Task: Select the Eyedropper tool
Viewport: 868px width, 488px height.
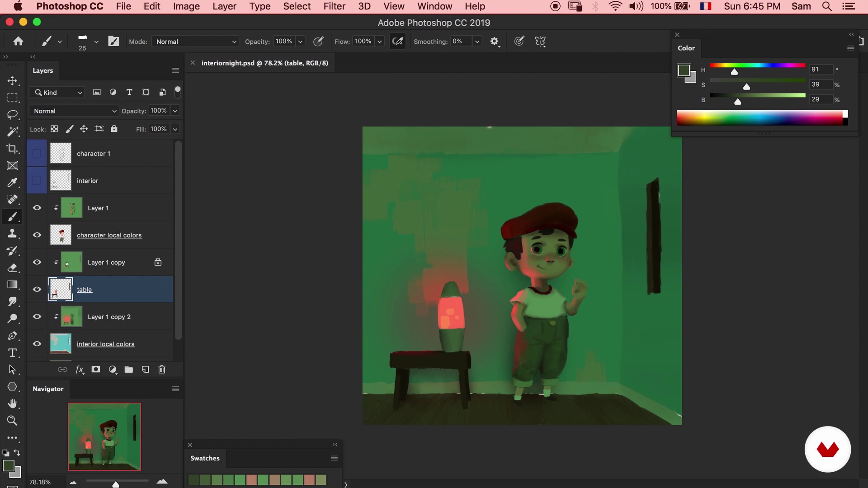Action: (12, 183)
